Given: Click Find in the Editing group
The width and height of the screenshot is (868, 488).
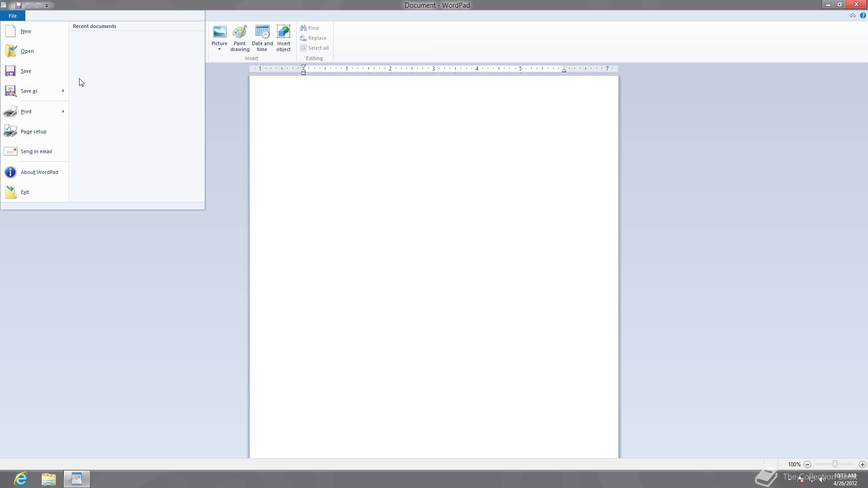Looking at the screenshot, I should click(x=310, y=28).
